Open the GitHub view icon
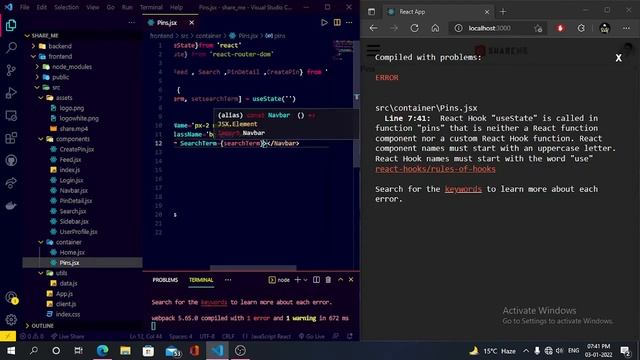The height and width of the screenshot is (360, 640). pos(11,160)
